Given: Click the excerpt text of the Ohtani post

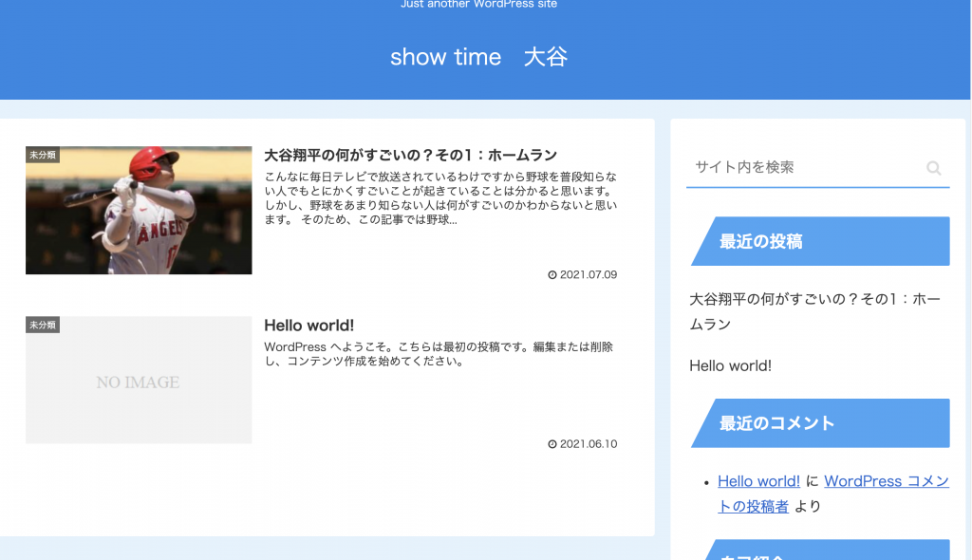Looking at the screenshot, I should point(440,197).
